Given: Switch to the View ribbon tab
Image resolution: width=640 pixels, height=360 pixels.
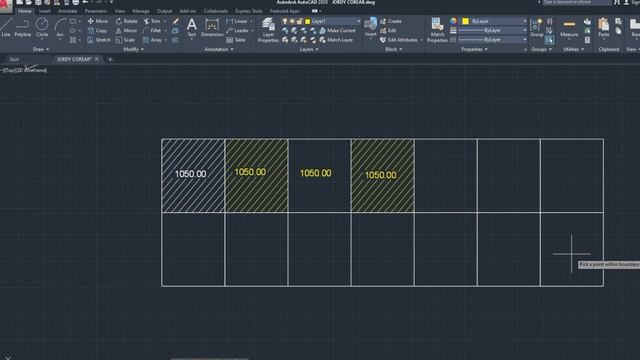Looking at the screenshot, I should (120, 11).
